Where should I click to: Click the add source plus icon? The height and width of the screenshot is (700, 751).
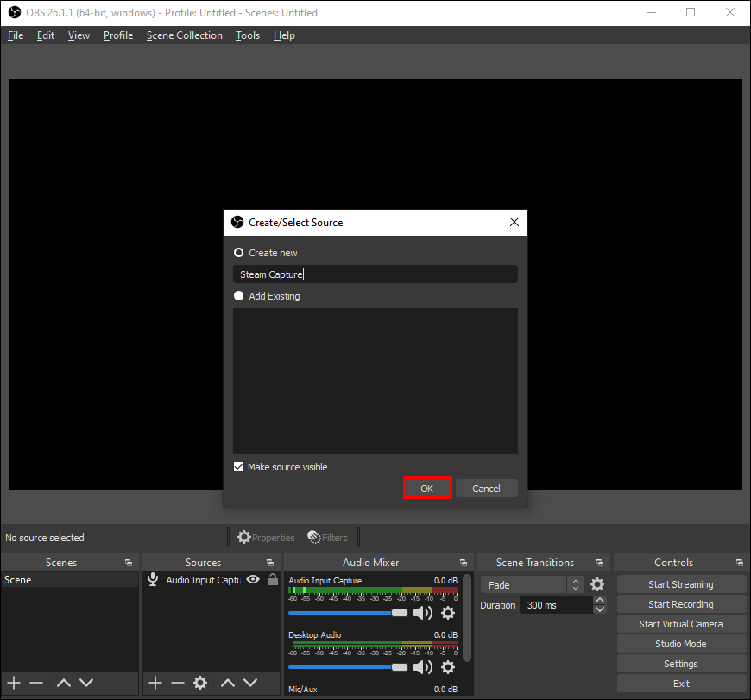155,683
